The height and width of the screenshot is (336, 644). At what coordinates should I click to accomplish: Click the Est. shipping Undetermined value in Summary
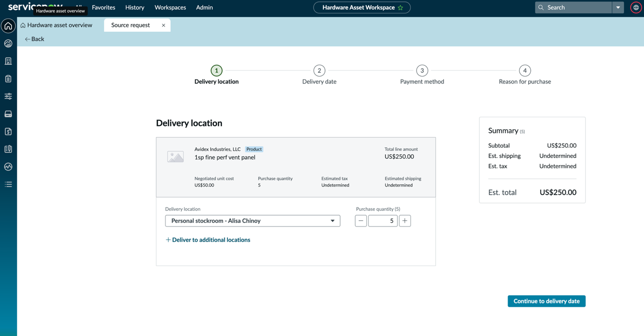558,156
